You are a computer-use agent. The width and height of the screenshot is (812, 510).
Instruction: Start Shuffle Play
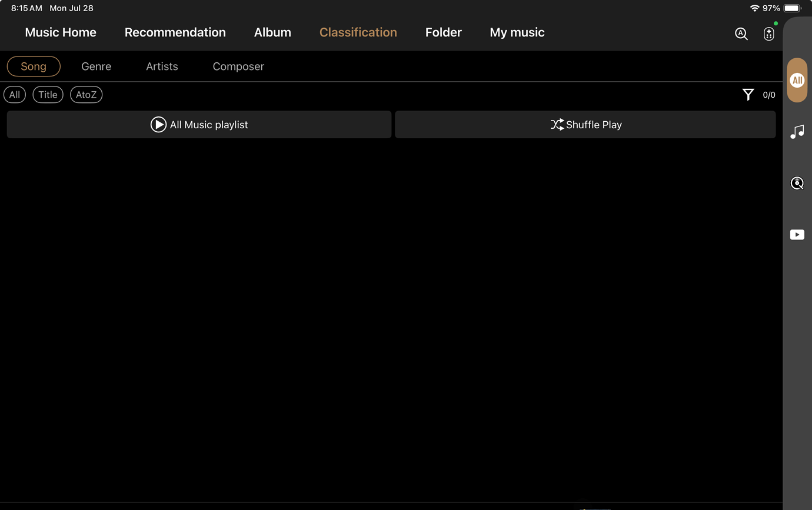pyautogui.click(x=585, y=125)
